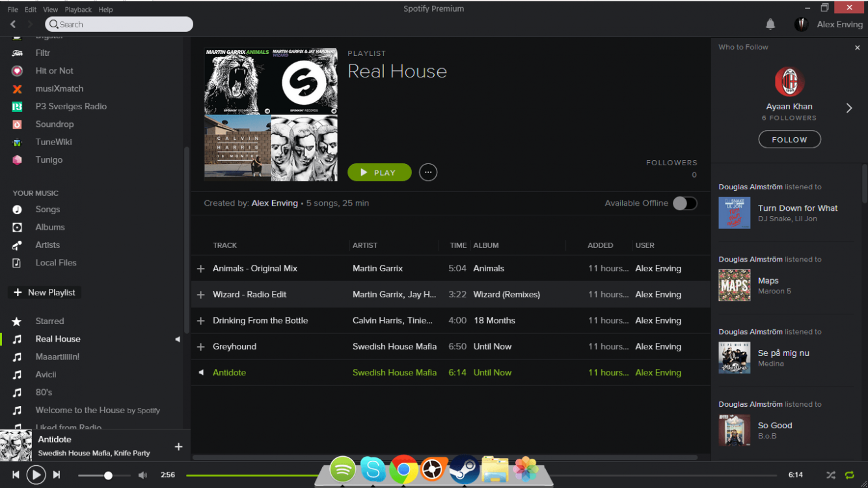Click the Local Files icon
The image size is (868, 488).
[17, 263]
